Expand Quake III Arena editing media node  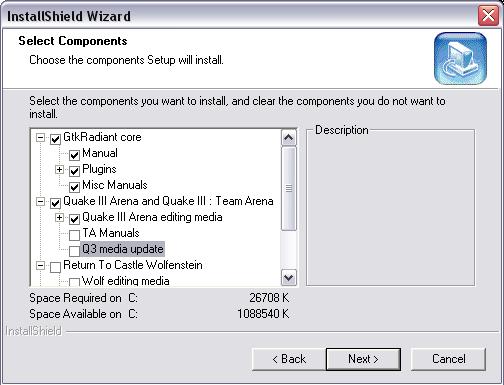[x=59, y=217]
